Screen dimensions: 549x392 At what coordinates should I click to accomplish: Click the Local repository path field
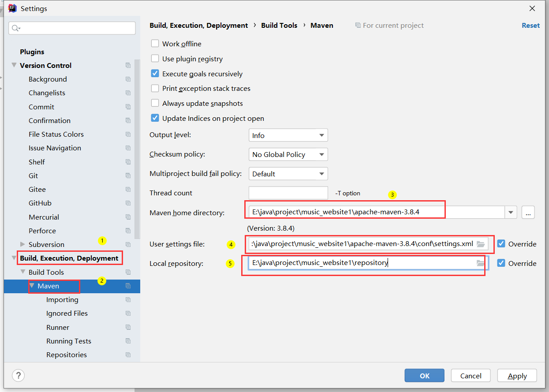coord(368,263)
